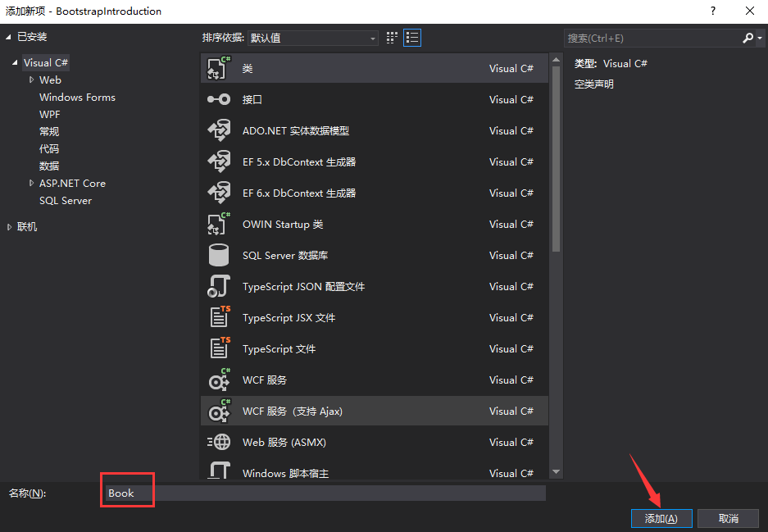Open the help question mark
Image resolution: width=768 pixels, height=532 pixels.
point(712,11)
